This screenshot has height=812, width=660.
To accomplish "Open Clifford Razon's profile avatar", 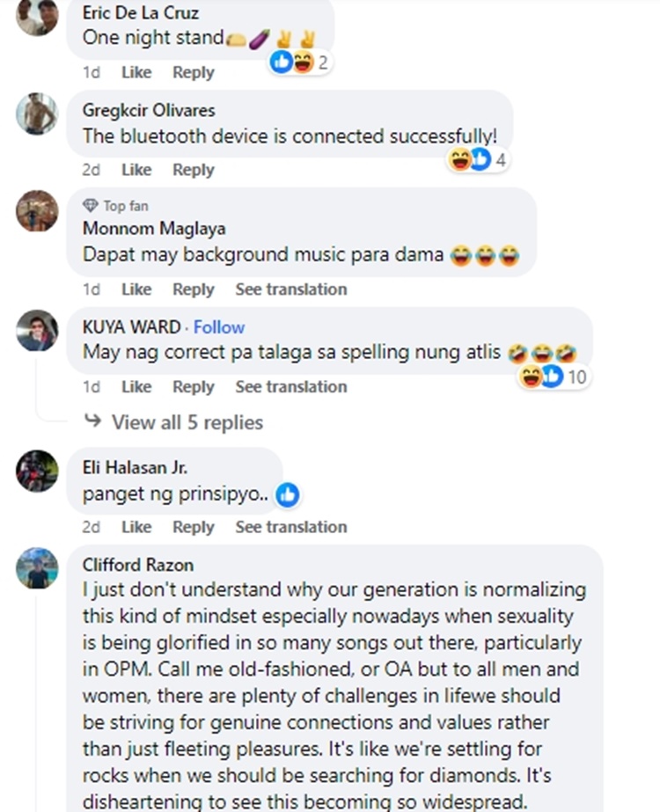I will [37, 568].
